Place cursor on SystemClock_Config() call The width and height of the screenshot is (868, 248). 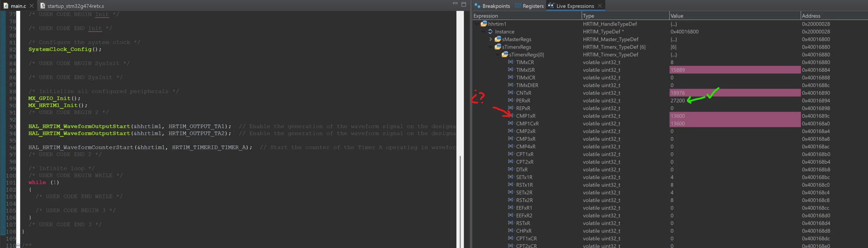point(65,49)
